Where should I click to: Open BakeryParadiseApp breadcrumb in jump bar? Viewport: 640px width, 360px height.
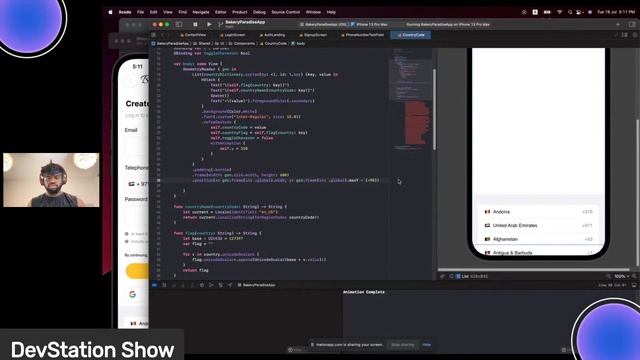click(x=170, y=43)
